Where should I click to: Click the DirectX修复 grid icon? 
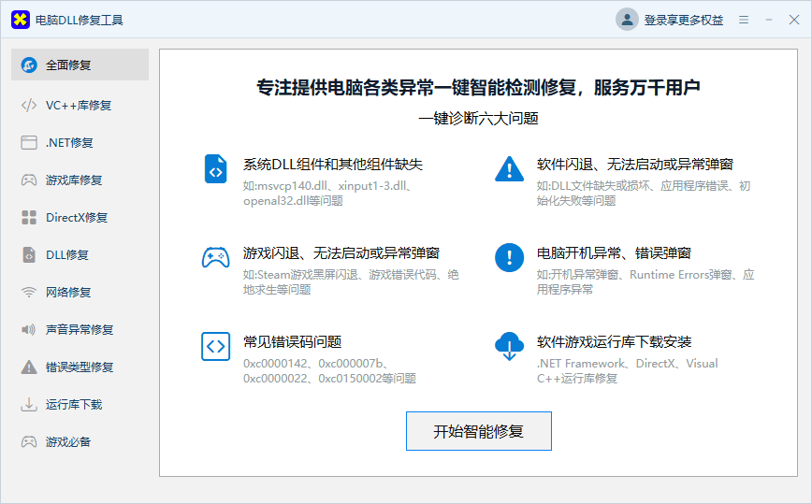click(29, 217)
